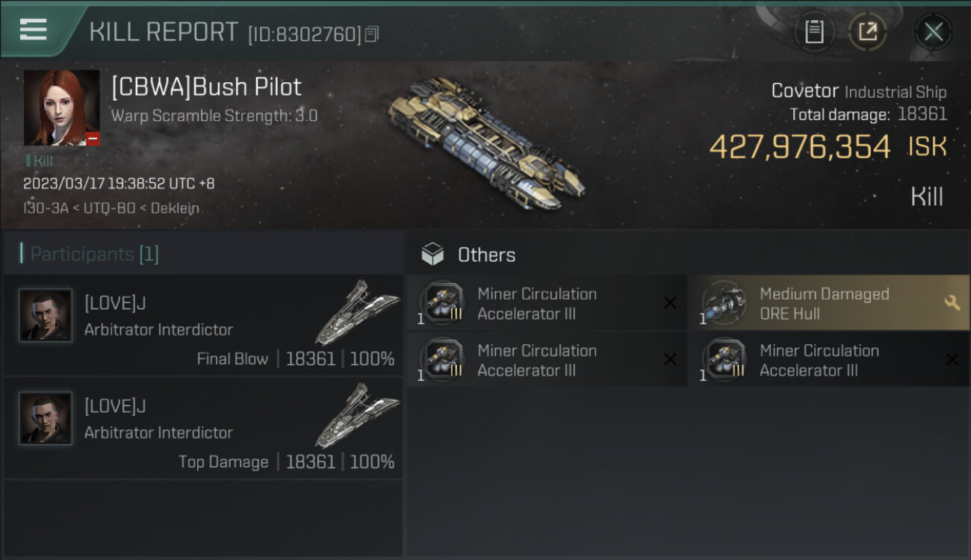The image size is (971, 560).
Task: Close the kill report window
Action: [933, 32]
